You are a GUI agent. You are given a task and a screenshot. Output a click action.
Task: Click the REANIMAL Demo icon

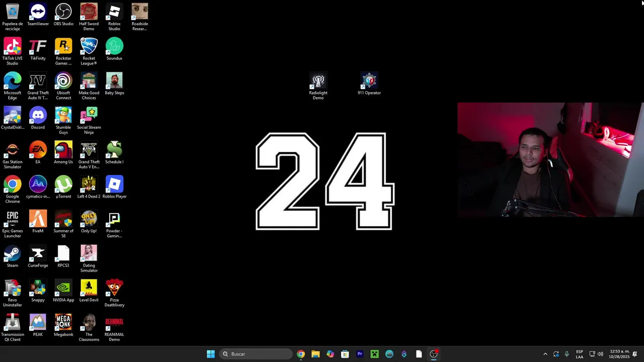pos(114,328)
